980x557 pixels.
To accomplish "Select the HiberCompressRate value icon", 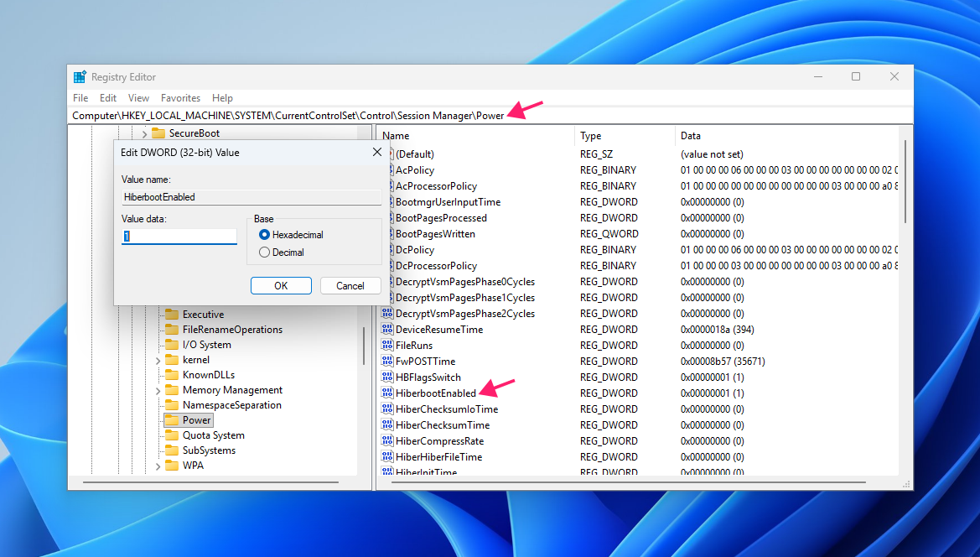I will [x=386, y=440].
